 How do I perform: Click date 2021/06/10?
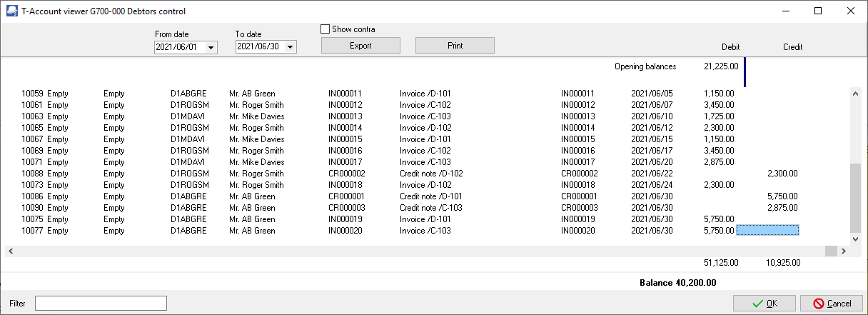pyautogui.click(x=652, y=116)
